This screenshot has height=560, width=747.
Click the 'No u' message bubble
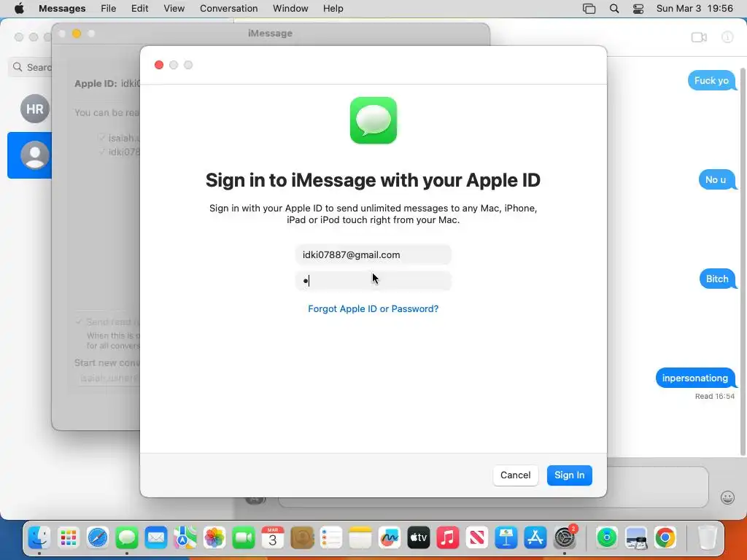(716, 180)
